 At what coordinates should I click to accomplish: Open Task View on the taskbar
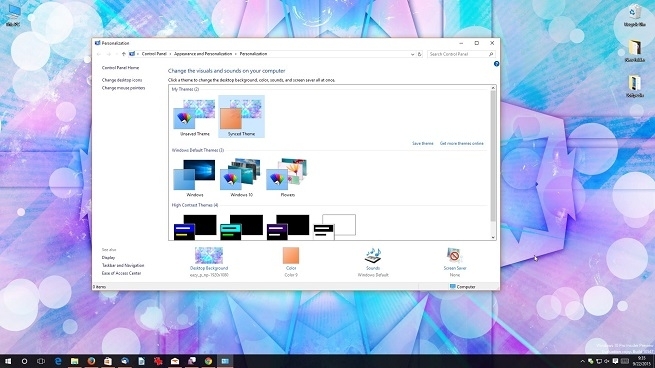tap(41, 361)
